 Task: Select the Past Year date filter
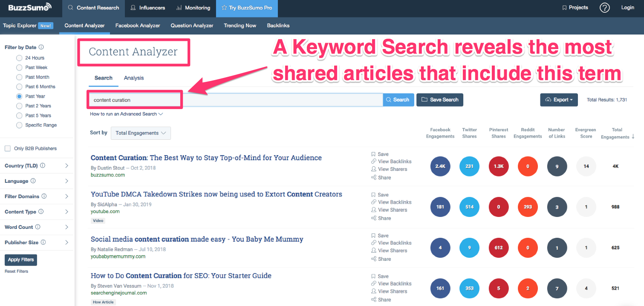[19, 96]
